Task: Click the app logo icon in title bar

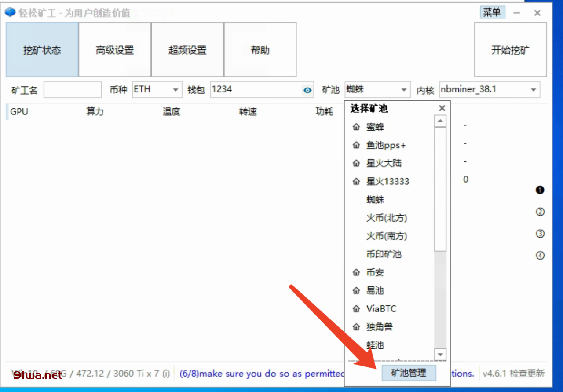Action: point(10,12)
